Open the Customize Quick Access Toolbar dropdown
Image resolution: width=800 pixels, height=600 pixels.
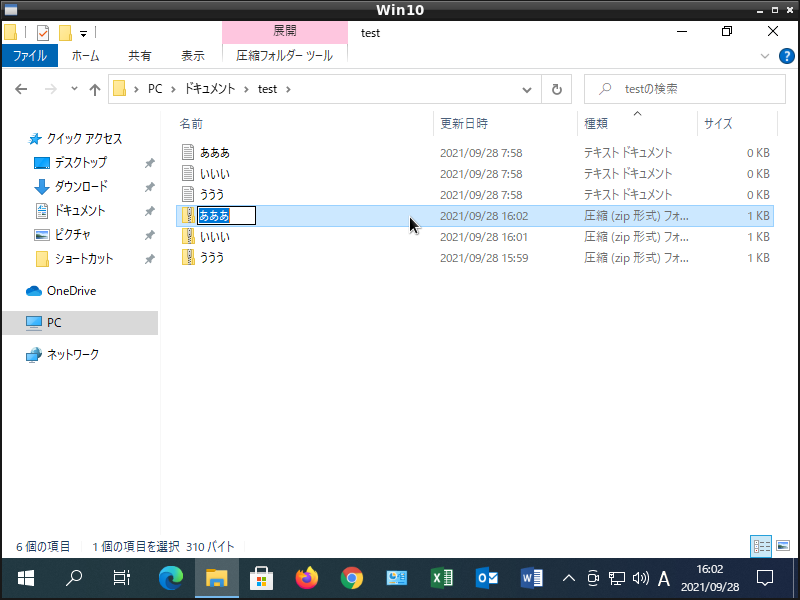[x=83, y=34]
